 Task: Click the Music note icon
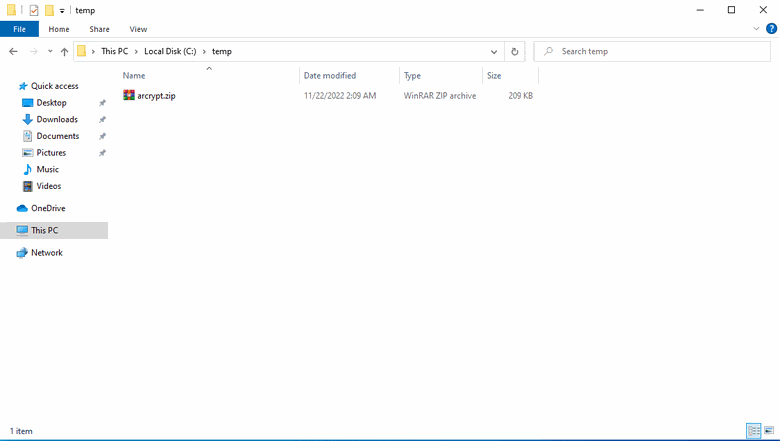point(28,169)
